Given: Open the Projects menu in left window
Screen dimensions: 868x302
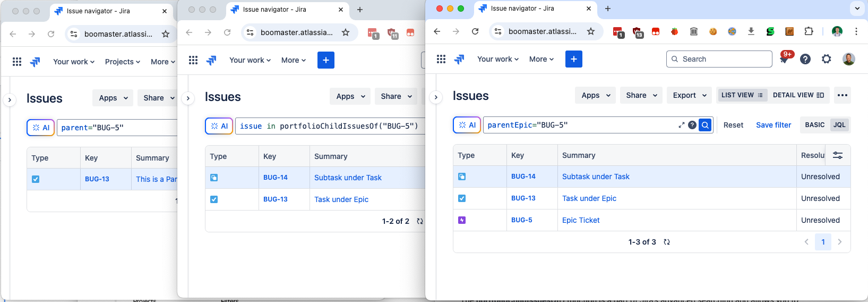Looking at the screenshot, I should click(x=123, y=62).
